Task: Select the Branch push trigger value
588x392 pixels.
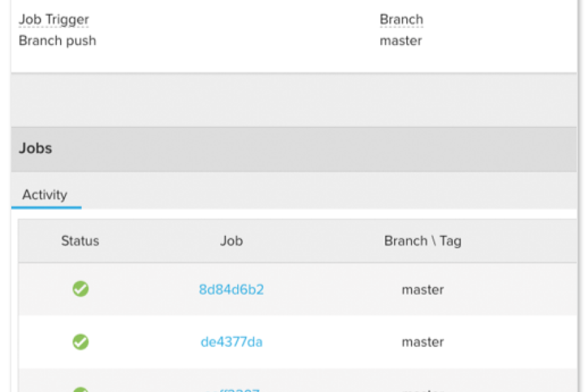Action: pyautogui.click(x=57, y=41)
